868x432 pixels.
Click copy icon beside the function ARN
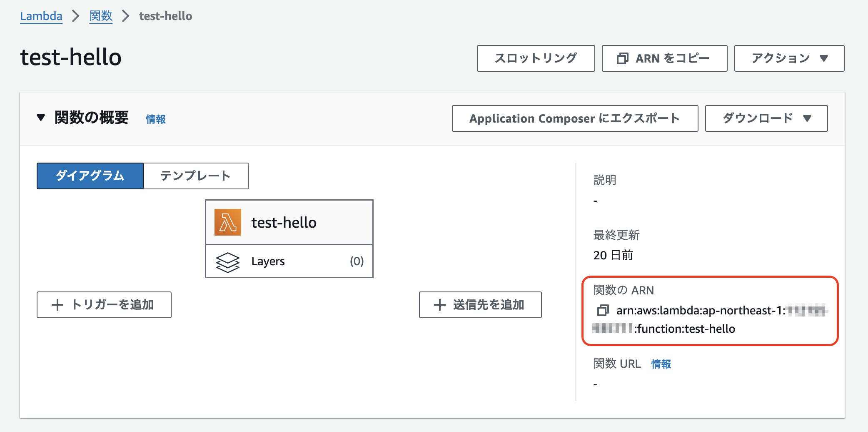click(x=603, y=311)
